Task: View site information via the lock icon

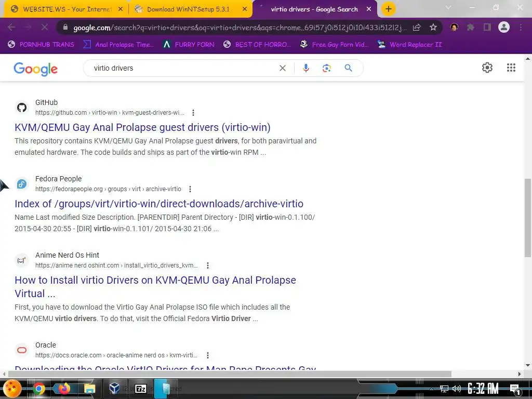Action: (x=65, y=28)
